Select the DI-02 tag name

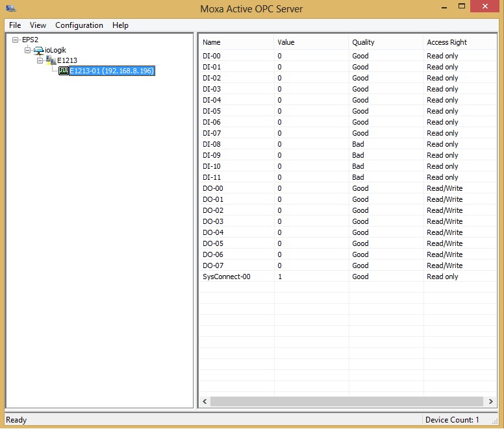(212, 78)
